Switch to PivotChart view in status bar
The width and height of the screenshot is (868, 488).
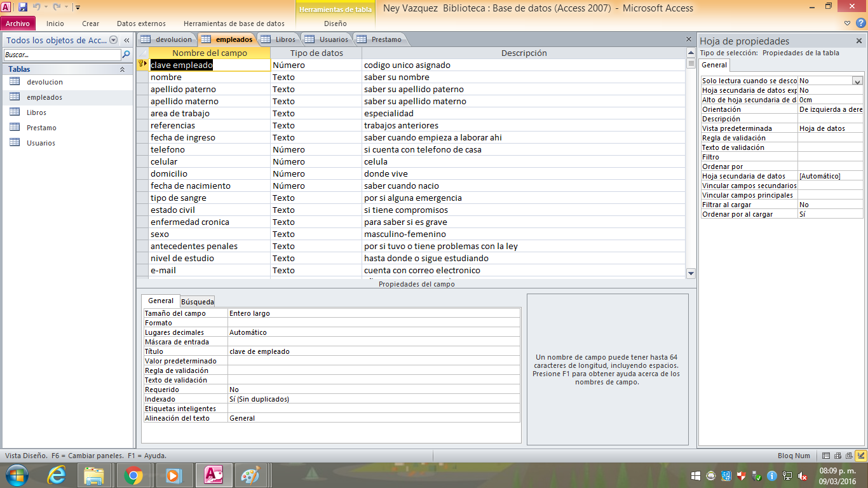[848, 456]
